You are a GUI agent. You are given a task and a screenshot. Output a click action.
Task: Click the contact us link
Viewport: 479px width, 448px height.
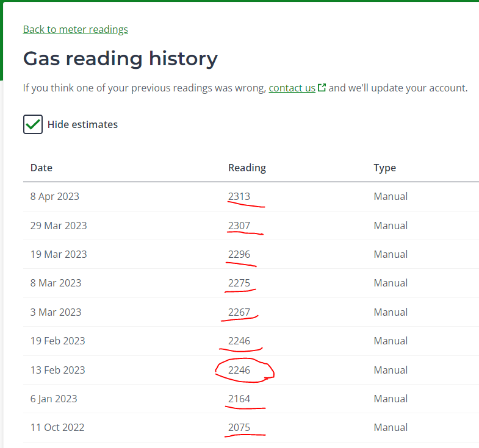[292, 88]
